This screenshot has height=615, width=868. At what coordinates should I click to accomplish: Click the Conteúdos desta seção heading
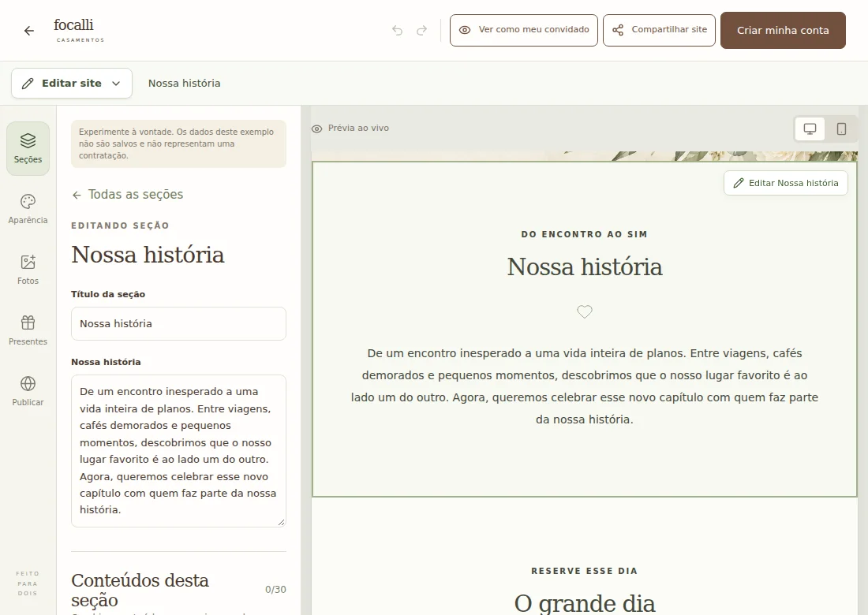[x=140, y=590]
